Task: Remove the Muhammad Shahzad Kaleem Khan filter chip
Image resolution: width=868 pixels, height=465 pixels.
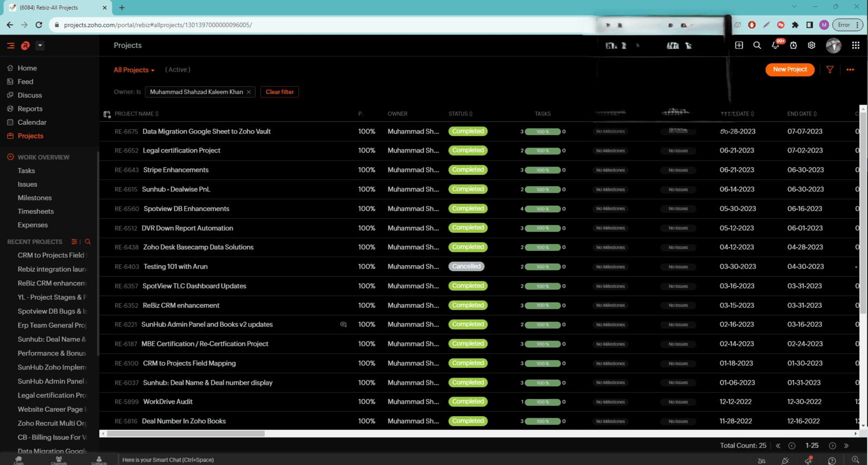Action: pyautogui.click(x=248, y=92)
